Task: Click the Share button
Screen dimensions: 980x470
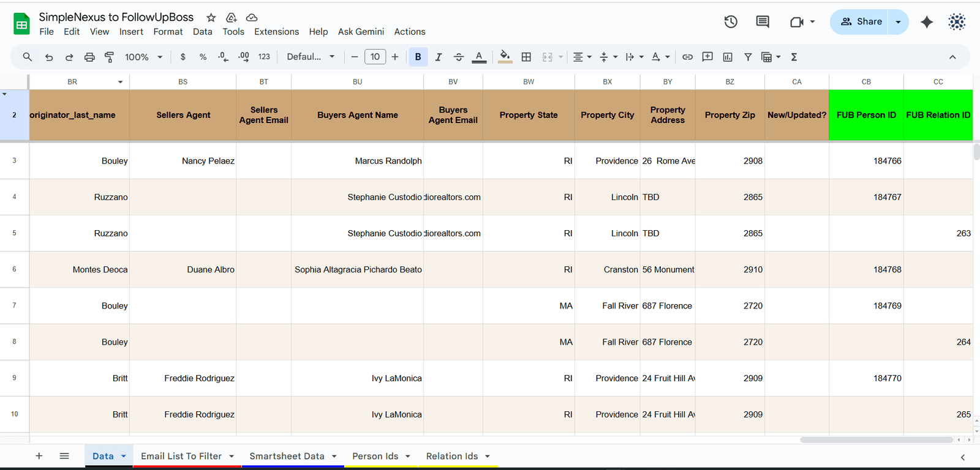Action: [x=861, y=22]
